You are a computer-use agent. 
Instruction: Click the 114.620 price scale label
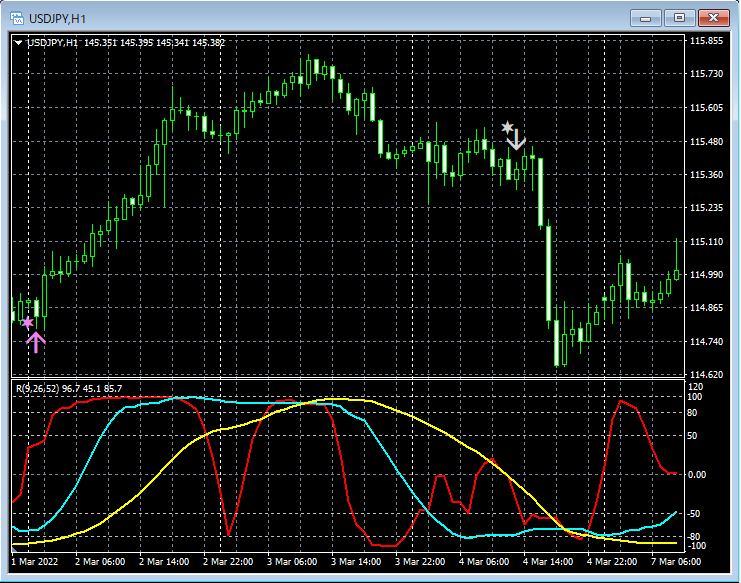pyautogui.click(x=707, y=374)
